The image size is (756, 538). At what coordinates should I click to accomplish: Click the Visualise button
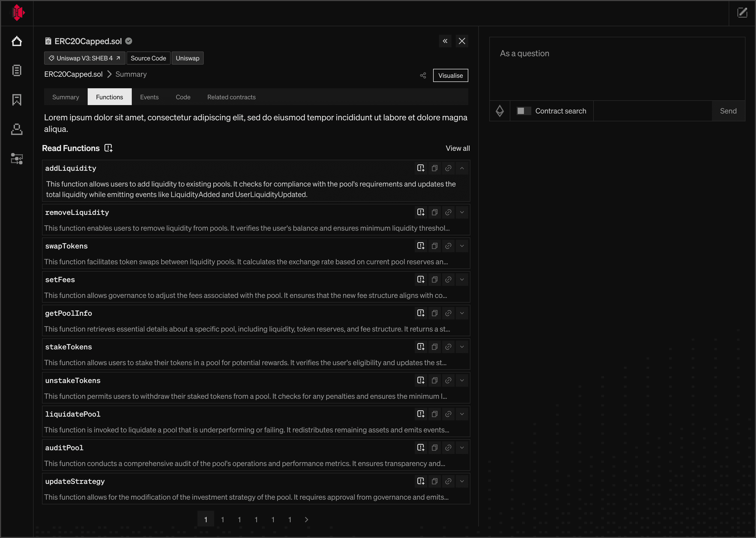(x=450, y=76)
